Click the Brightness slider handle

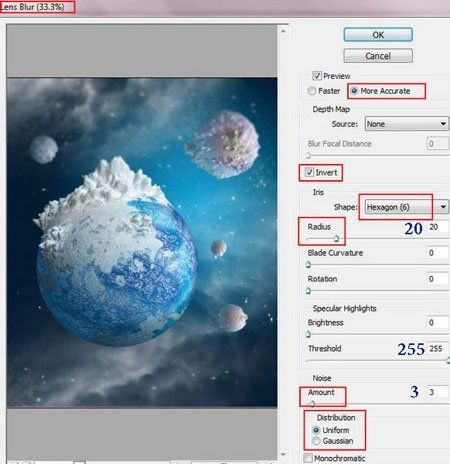(308, 334)
